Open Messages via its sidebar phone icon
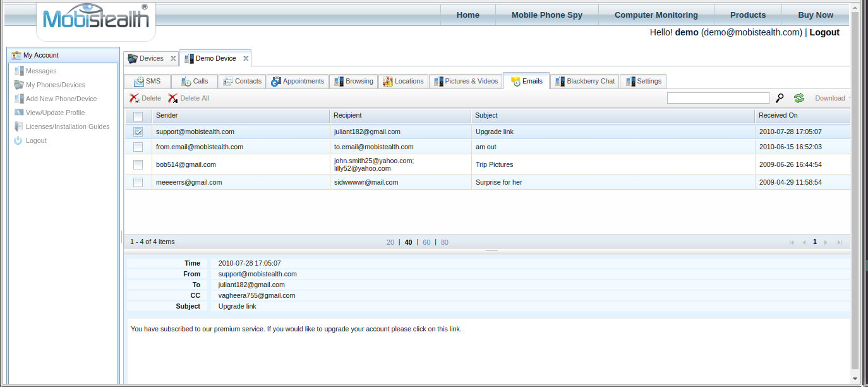The image size is (868, 387). tap(19, 71)
